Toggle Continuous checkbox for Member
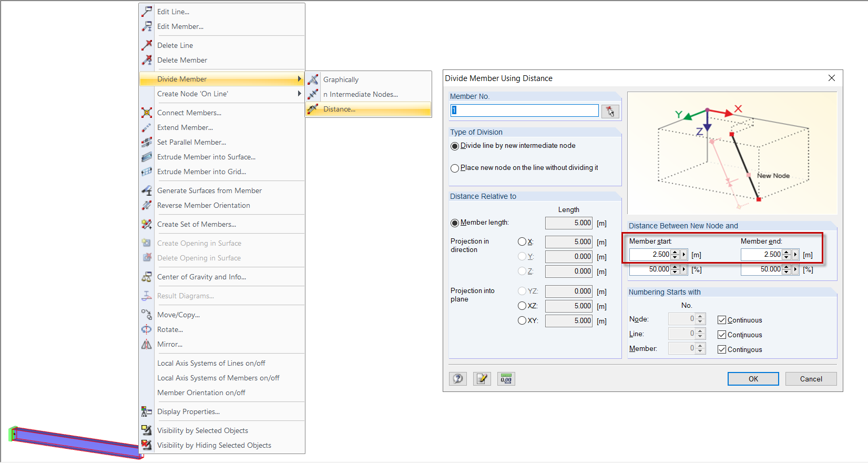Image resolution: width=868 pixels, height=463 pixels. click(x=722, y=349)
